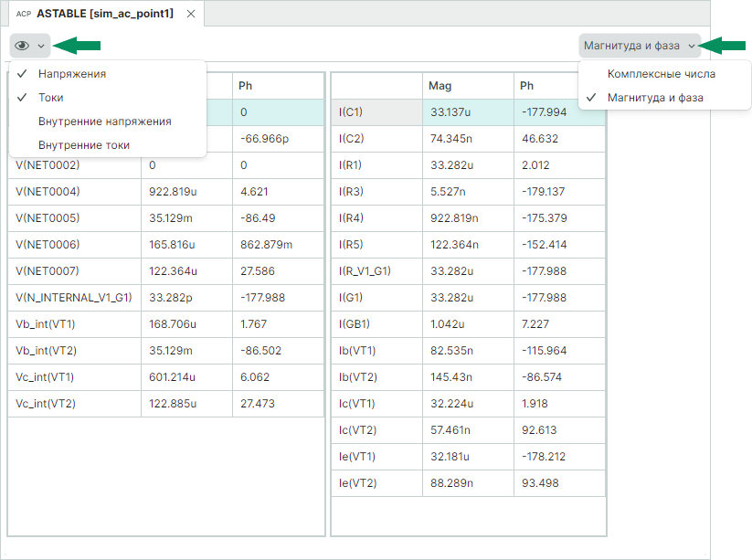Click the Mag column header in currents table
752x560 pixels.
(x=440, y=86)
